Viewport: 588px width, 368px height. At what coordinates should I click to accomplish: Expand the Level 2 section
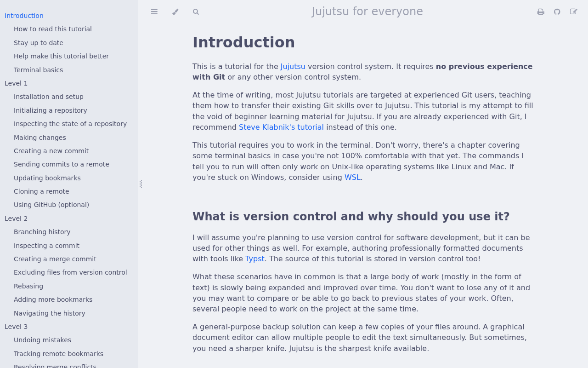[x=16, y=218]
